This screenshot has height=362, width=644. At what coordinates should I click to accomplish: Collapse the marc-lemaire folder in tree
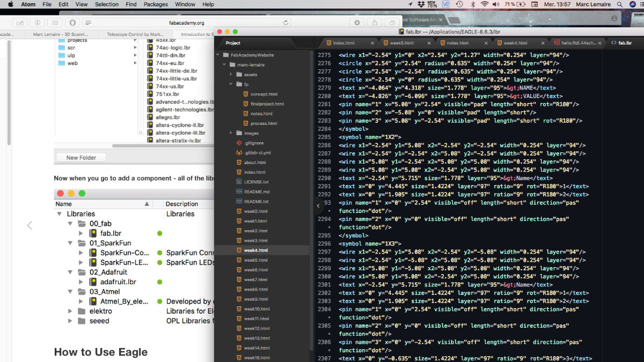click(x=224, y=65)
